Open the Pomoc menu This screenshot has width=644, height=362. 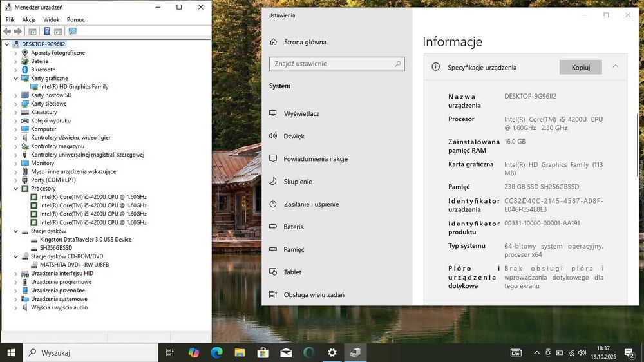pyautogui.click(x=75, y=20)
